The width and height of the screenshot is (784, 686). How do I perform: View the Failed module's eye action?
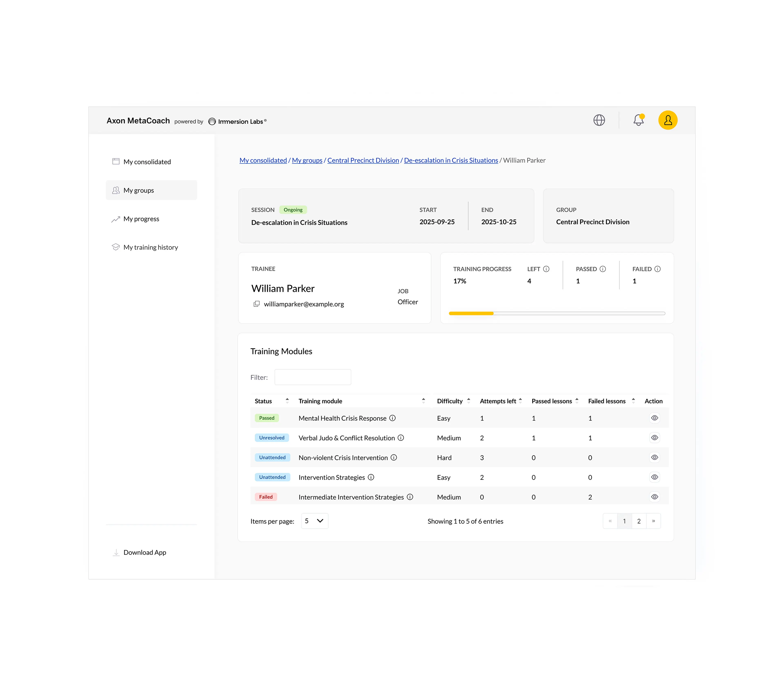point(654,497)
